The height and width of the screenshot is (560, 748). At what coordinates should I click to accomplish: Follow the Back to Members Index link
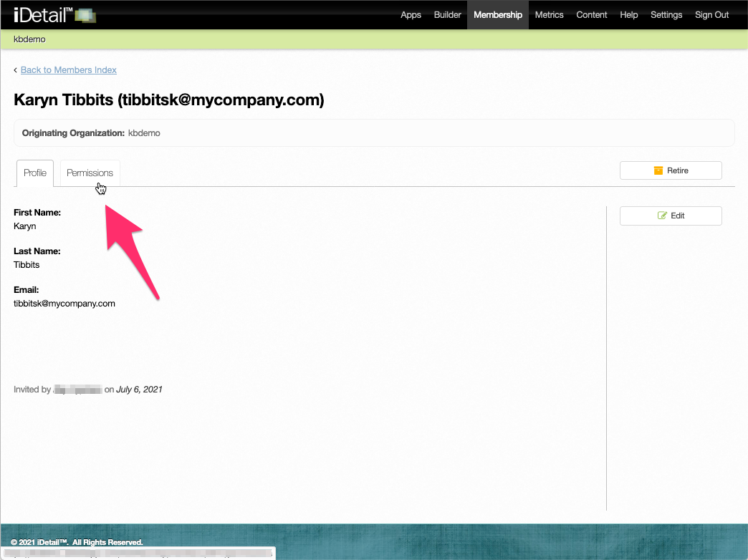point(69,70)
